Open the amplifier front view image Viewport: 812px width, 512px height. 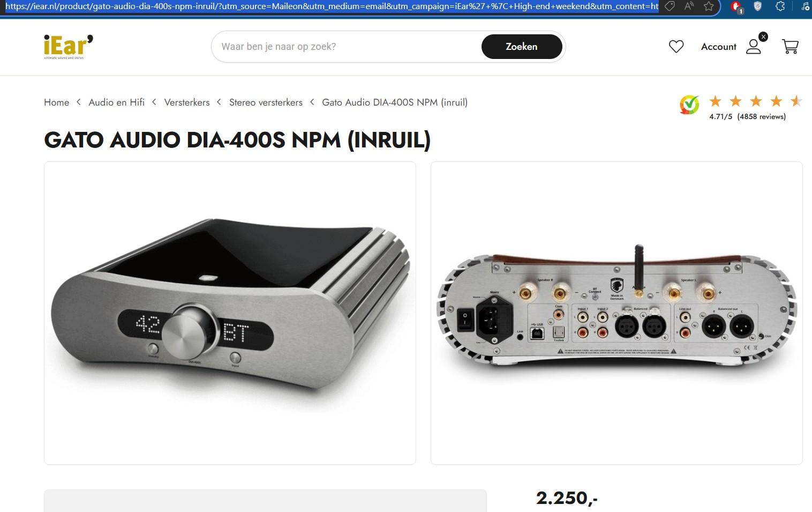pos(230,313)
